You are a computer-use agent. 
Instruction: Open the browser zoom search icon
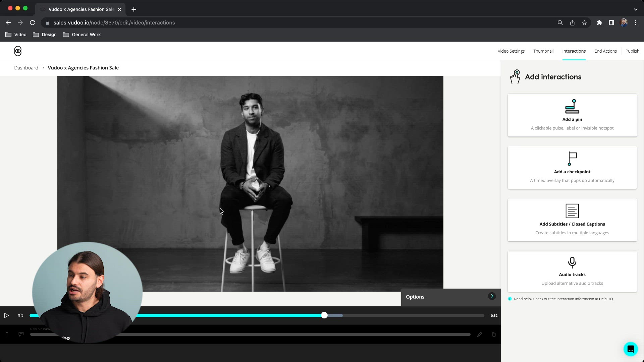click(560, 22)
